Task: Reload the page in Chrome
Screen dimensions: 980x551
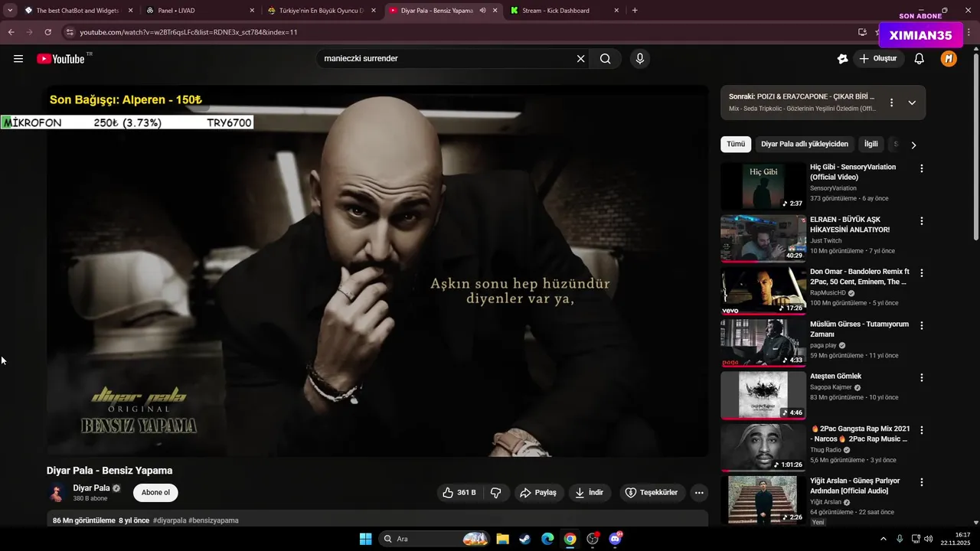Action: [x=47, y=32]
